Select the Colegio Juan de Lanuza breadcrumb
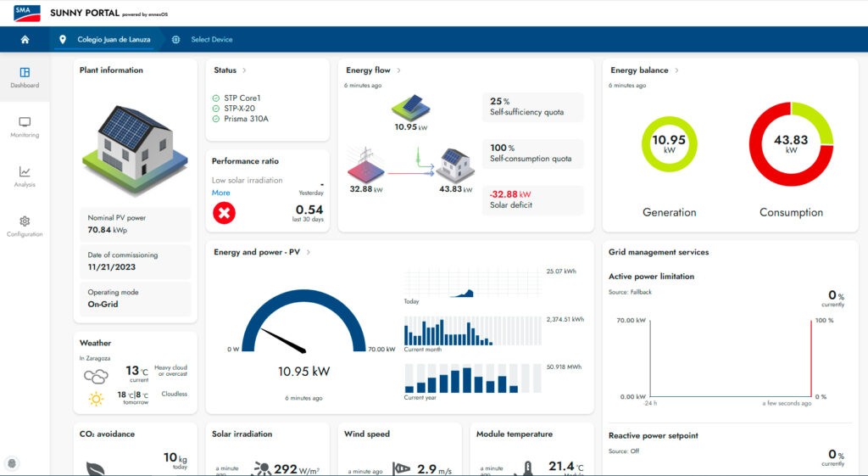The height and width of the screenshot is (476, 868). (114, 39)
